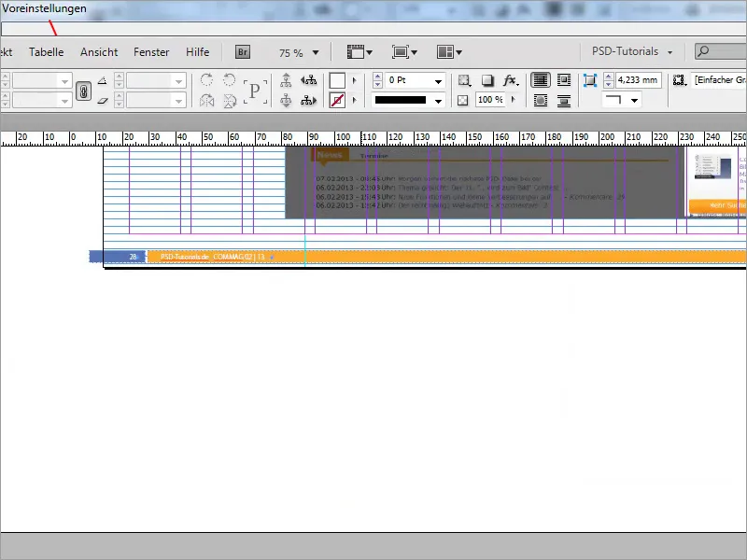Screen dimensions: 747x560
Task: Click the Flip Vertical icon
Action: [x=229, y=99]
